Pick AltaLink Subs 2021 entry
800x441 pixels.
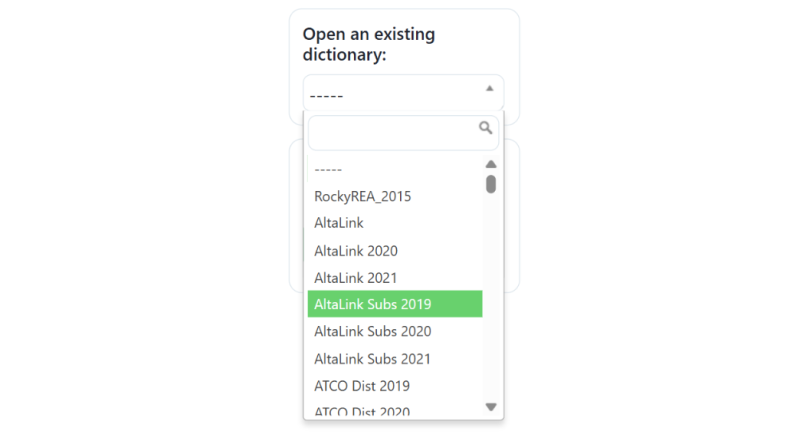pyautogui.click(x=395, y=359)
